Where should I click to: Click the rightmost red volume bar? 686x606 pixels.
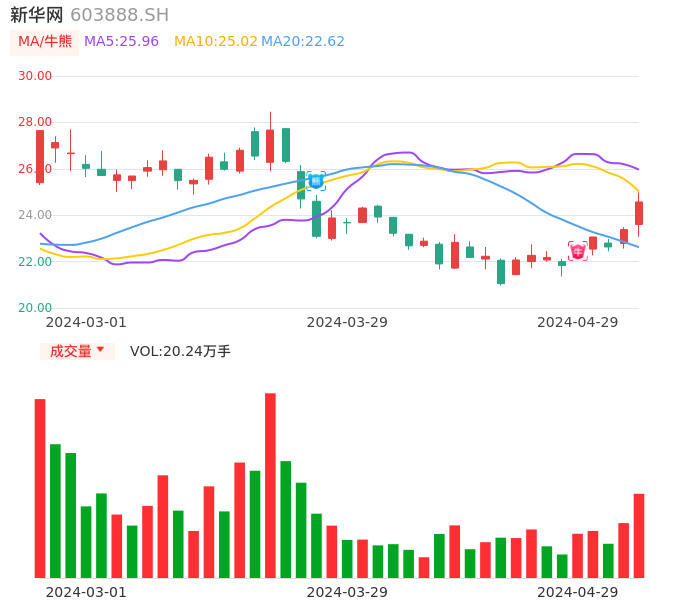[x=639, y=535]
